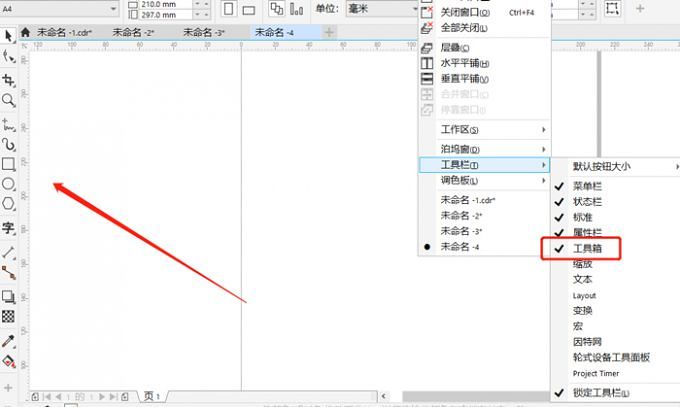The image size is (680, 407).
Task: Select the Interactive Fill bucket tool
Action: tap(8, 361)
